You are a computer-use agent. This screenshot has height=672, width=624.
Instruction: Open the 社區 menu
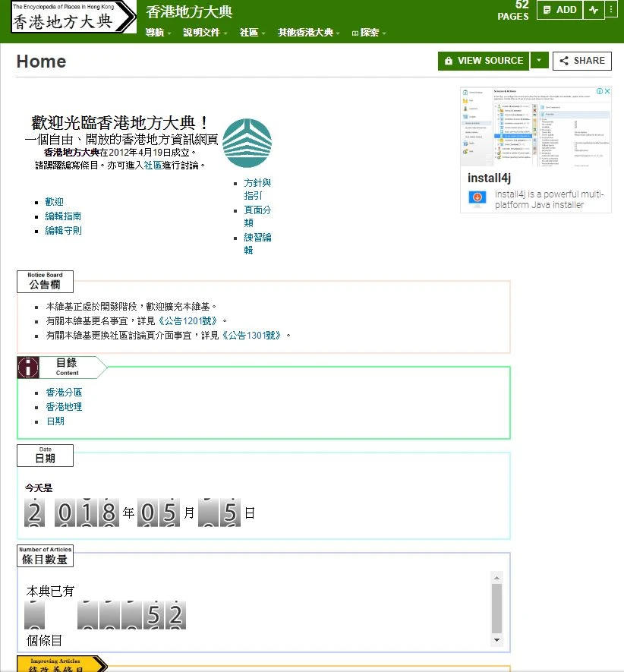click(252, 33)
